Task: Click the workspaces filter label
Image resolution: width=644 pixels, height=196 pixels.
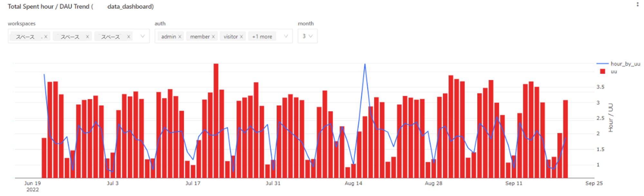Action: coord(22,23)
